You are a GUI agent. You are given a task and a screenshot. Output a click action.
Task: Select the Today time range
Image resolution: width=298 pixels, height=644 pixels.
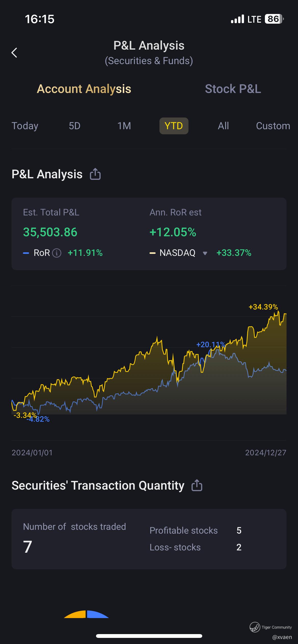pyautogui.click(x=25, y=126)
